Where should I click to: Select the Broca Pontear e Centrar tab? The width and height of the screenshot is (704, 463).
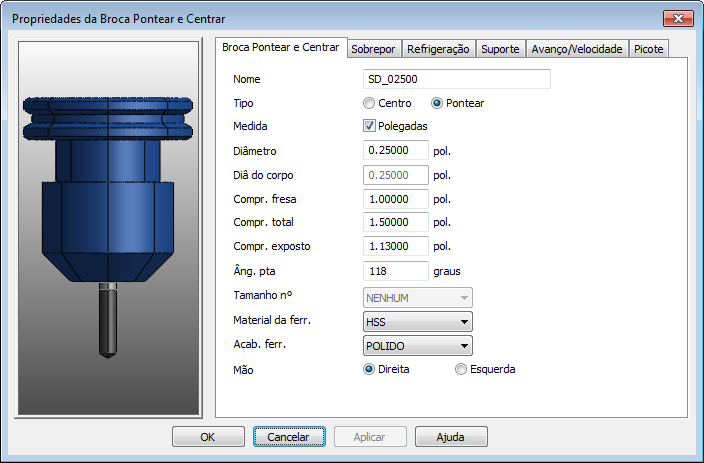[x=281, y=48]
